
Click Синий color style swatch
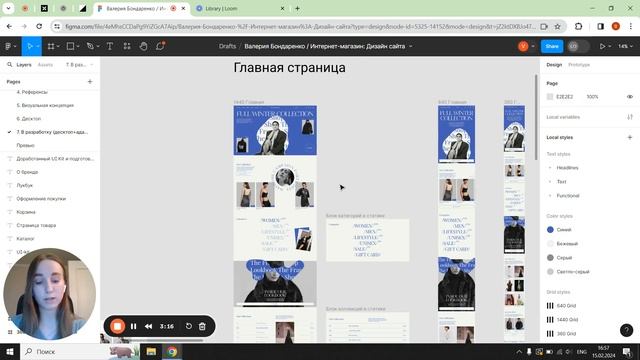click(550, 230)
